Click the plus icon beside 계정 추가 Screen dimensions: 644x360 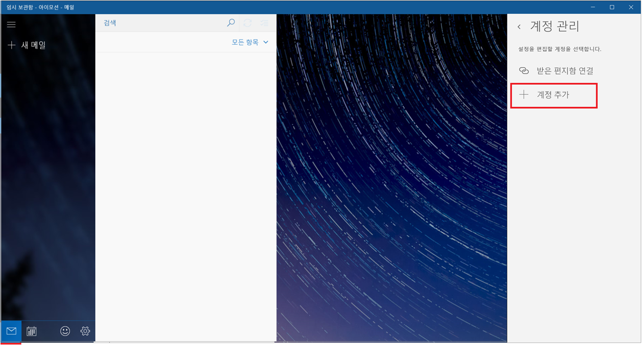click(524, 95)
